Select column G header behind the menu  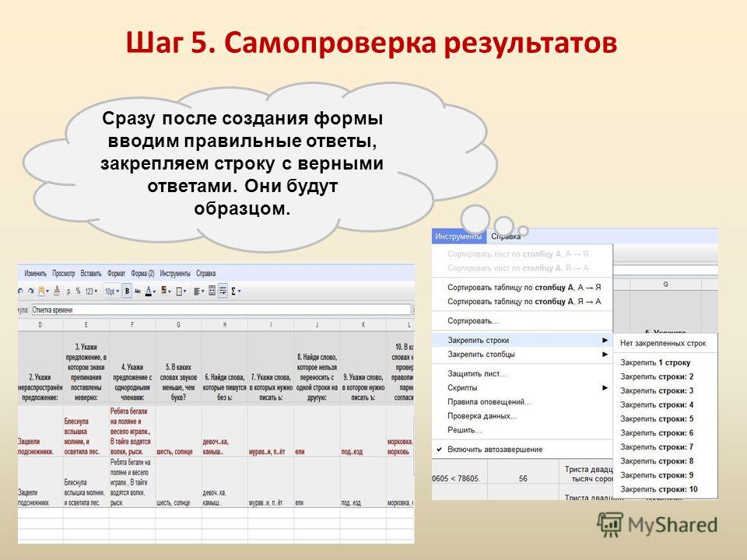[665, 285]
